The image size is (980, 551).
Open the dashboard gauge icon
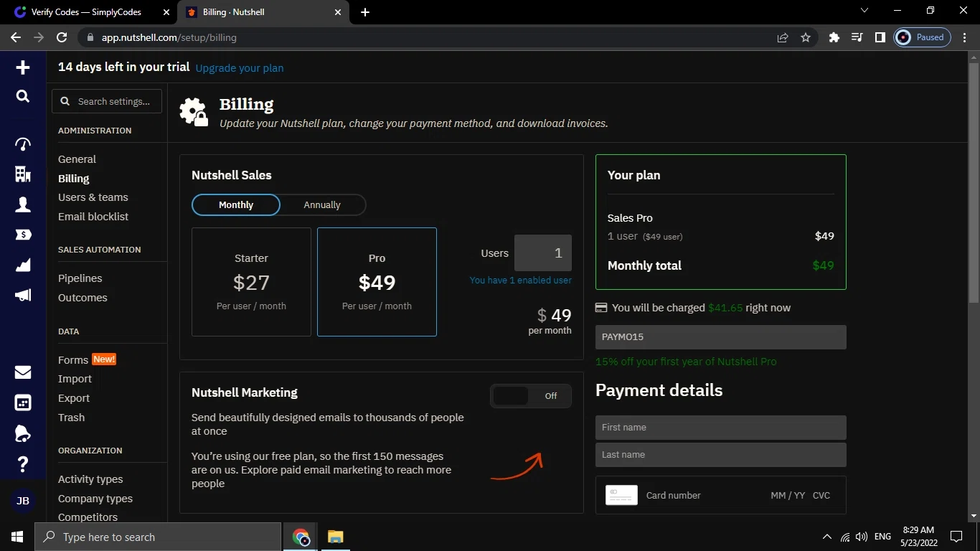point(23,144)
